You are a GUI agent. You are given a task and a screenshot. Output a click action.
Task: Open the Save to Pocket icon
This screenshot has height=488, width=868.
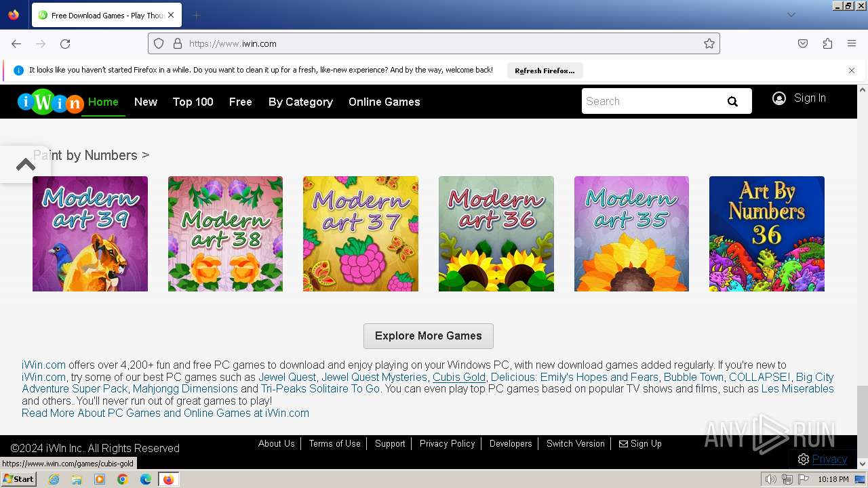click(803, 43)
